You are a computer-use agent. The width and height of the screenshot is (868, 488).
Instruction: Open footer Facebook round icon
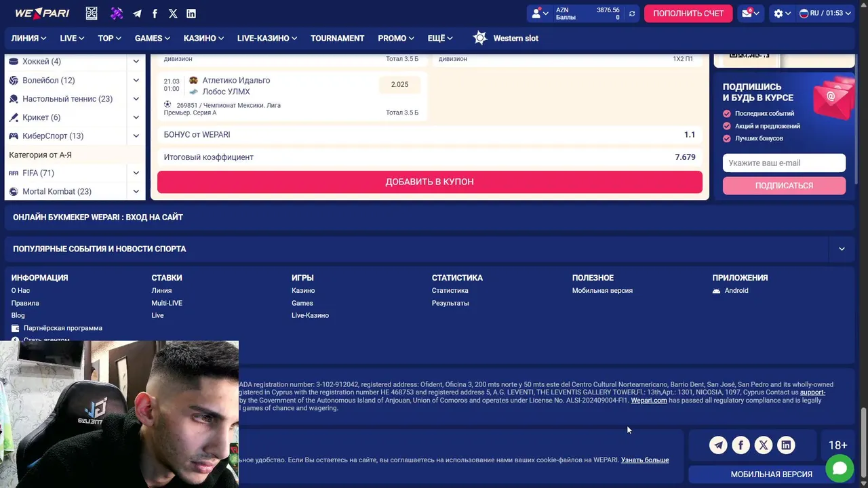point(741,445)
